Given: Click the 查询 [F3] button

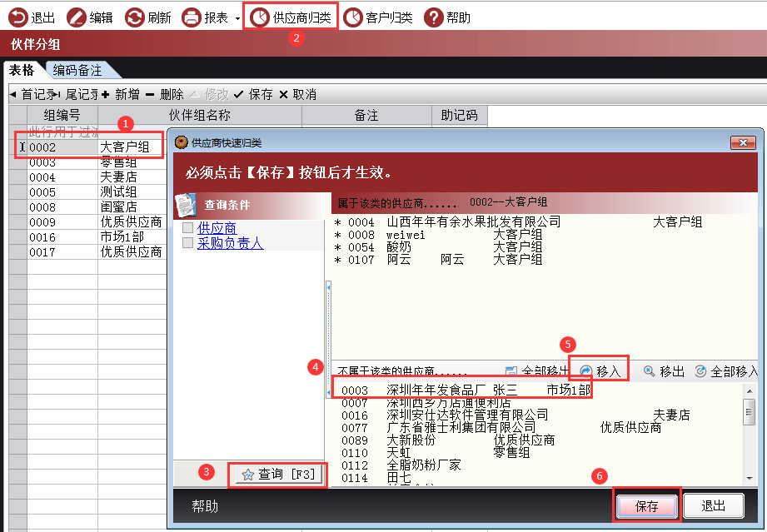Looking at the screenshot, I should 279,475.
